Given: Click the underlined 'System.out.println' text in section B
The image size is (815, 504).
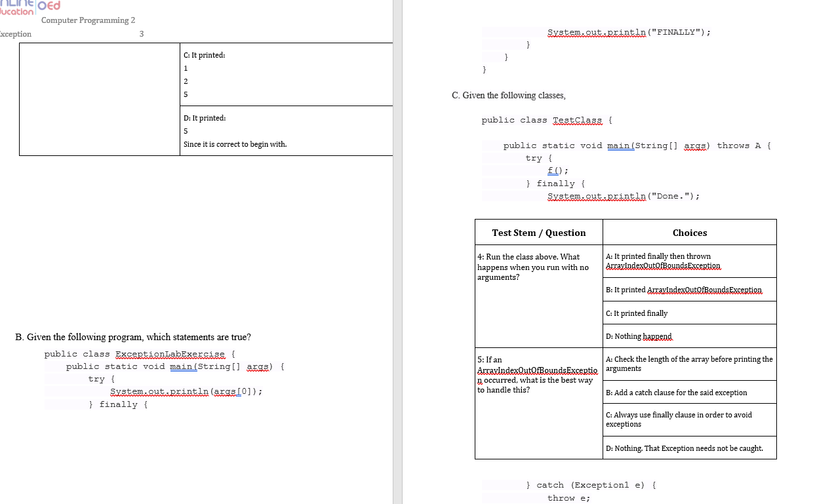Looking at the screenshot, I should tap(161, 391).
